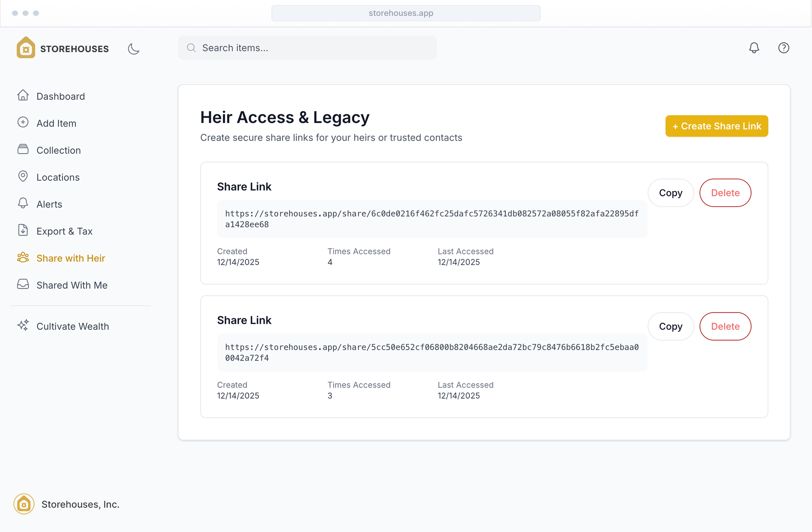
Task: Open notifications bell in header
Action: [754, 48]
